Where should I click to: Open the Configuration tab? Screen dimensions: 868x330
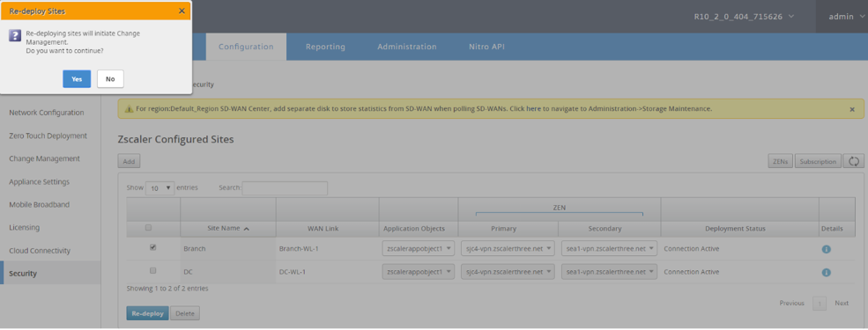coord(246,47)
